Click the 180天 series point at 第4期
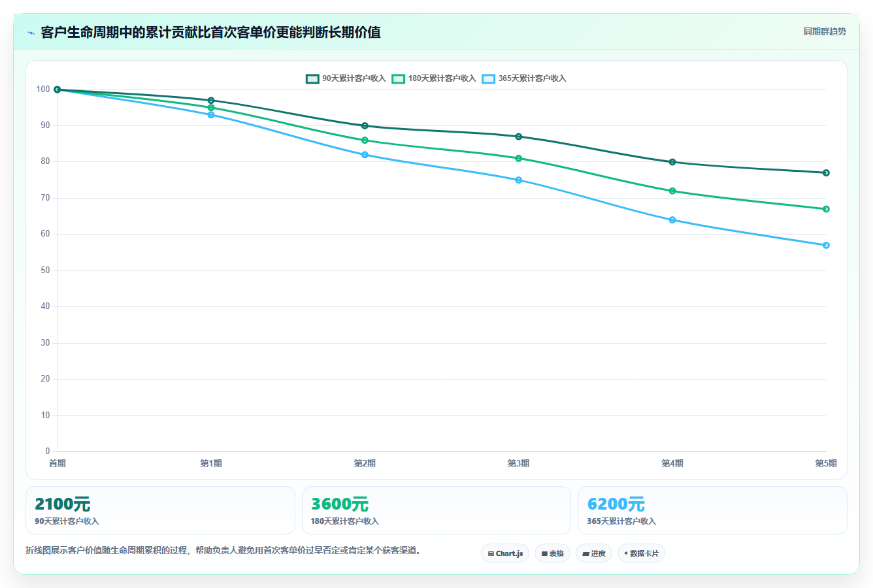 672,191
